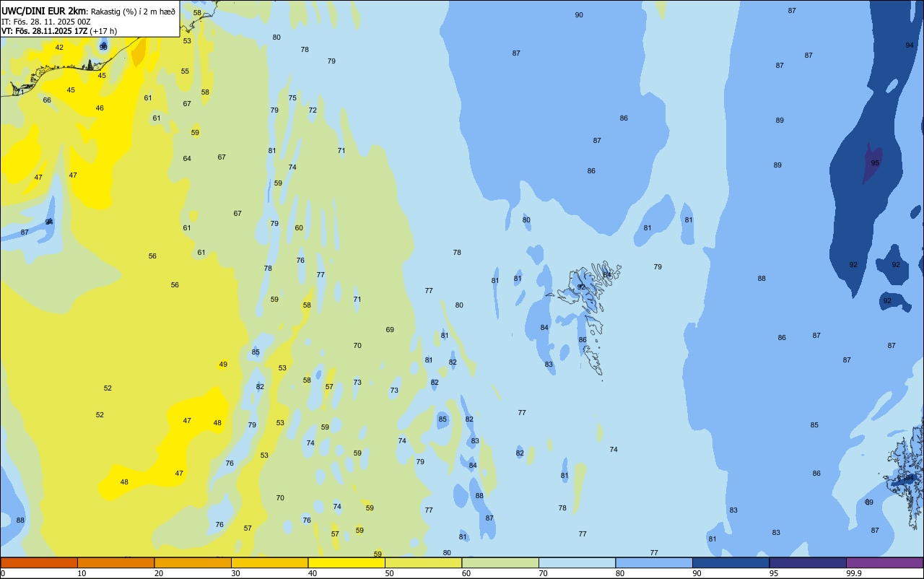Click the 0–10 dark orange legend swatch
The image size is (924, 579).
click(x=39, y=562)
